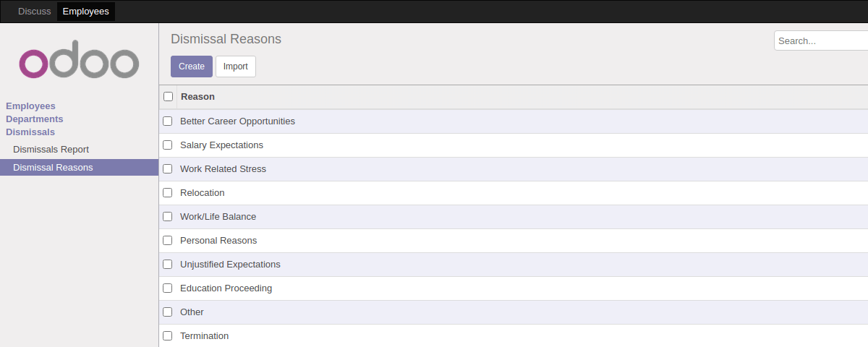The height and width of the screenshot is (347, 868).
Task: Open the Relocation reason record
Action: tap(203, 193)
